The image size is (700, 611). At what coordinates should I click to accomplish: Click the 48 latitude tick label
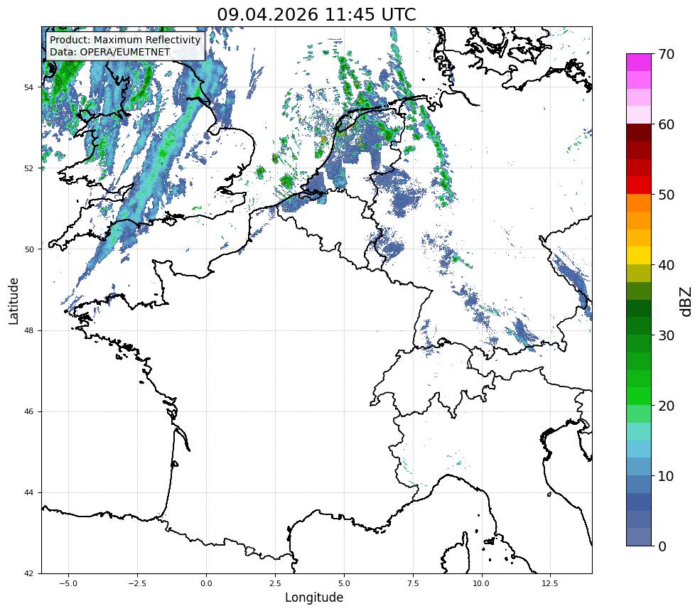coord(28,330)
